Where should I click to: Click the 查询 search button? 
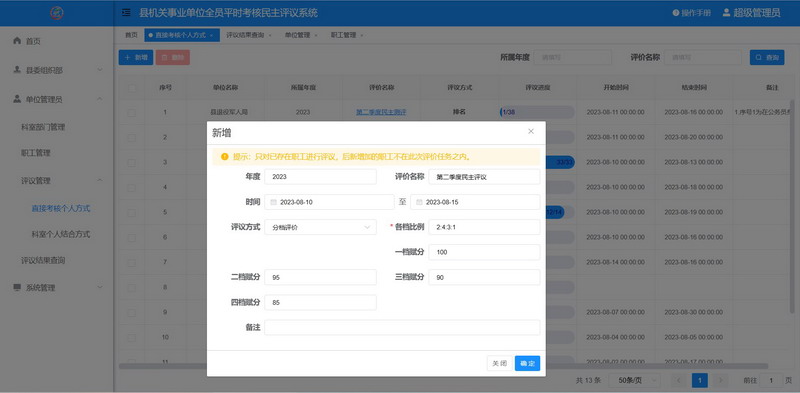coord(767,58)
